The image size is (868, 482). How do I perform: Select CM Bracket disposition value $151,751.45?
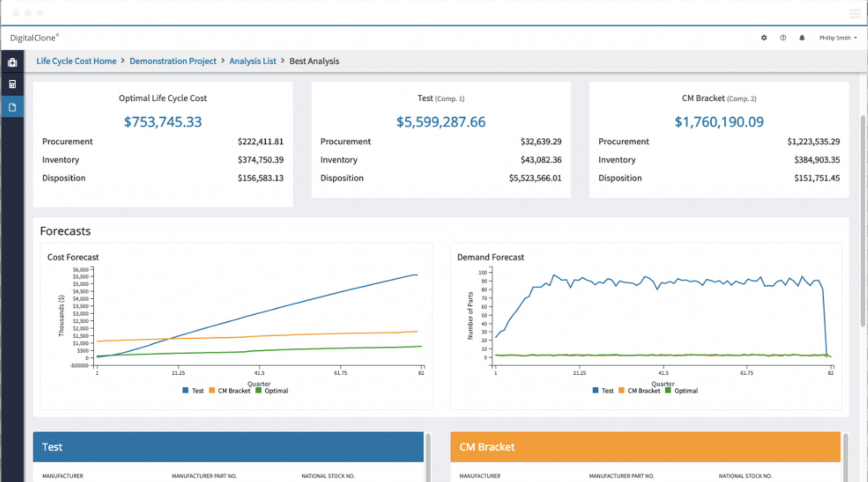point(817,178)
